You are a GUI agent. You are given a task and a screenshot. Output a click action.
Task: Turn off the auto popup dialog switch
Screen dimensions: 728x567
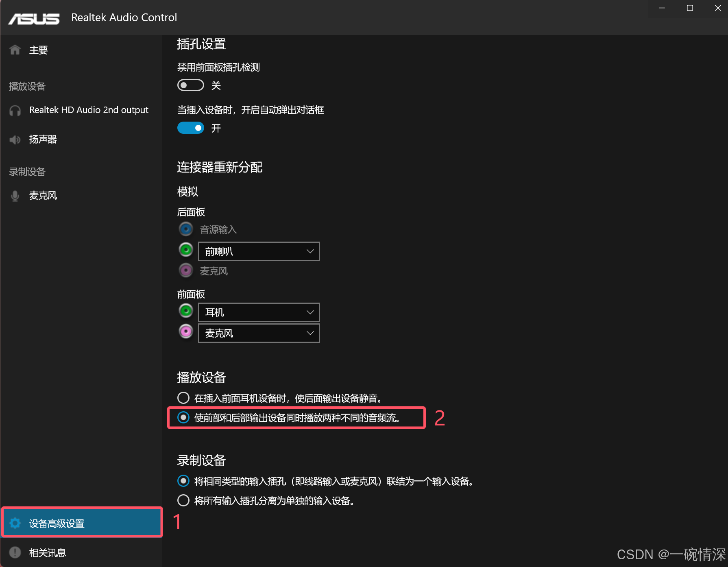click(190, 128)
